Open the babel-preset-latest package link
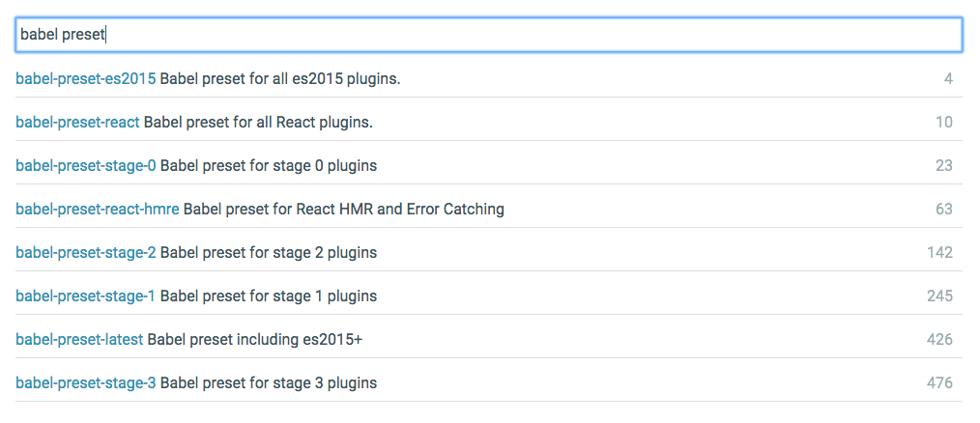This screenshot has width=980, height=423. pos(79,339)
